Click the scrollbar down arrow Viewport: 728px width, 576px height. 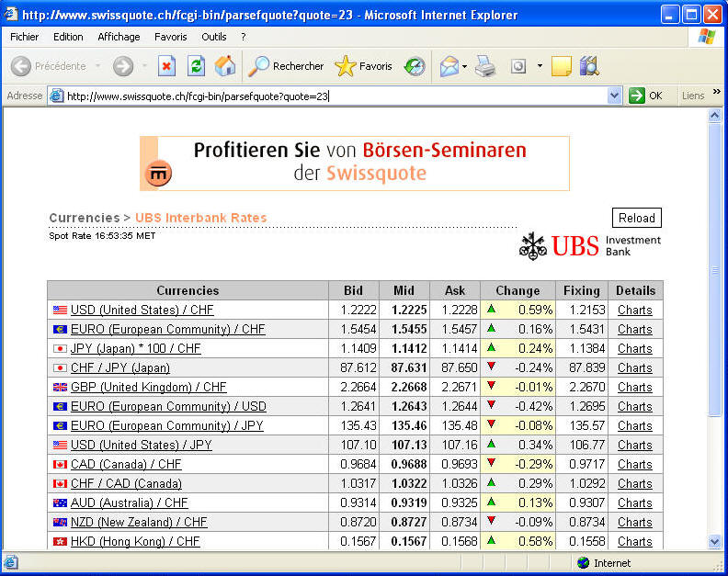(715, 541)
